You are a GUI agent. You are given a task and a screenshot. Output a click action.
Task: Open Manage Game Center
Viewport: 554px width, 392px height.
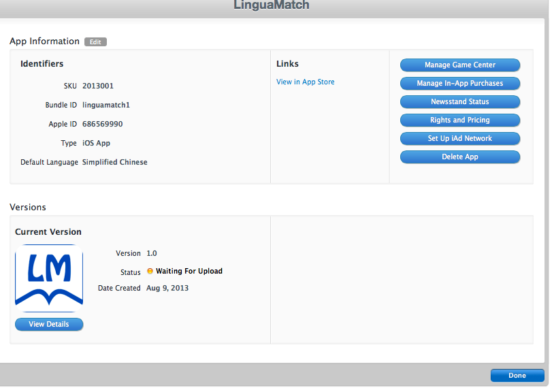(x=459, y=65)
